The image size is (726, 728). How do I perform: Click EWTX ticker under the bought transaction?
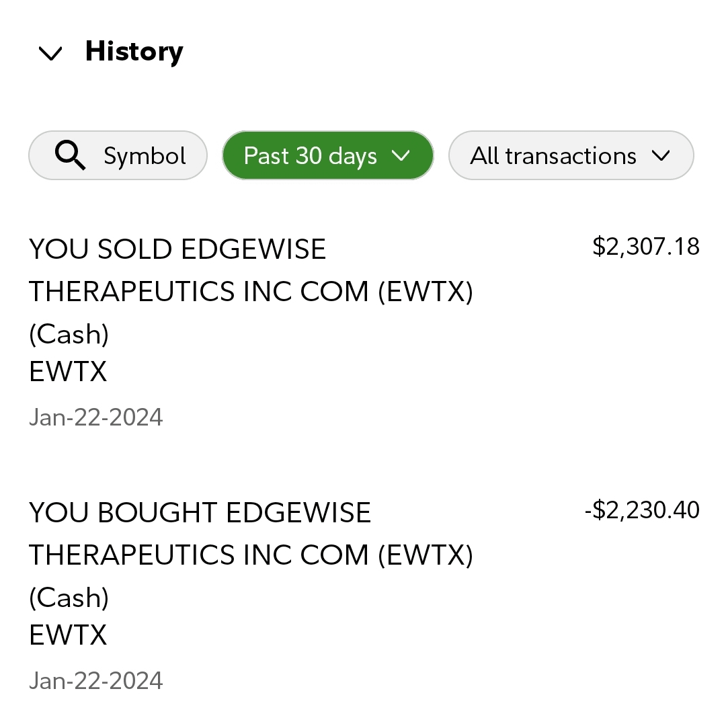click(68, 635)
